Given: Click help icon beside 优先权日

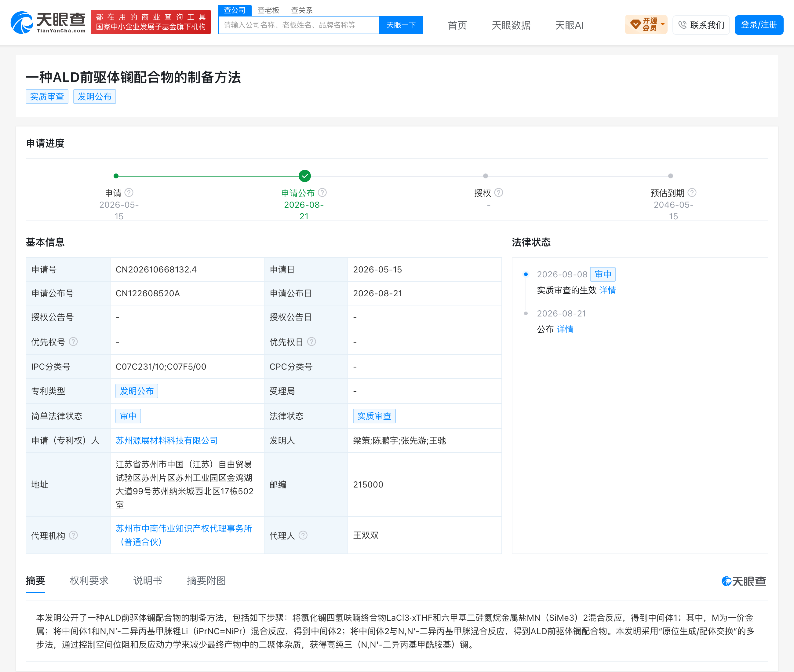Looking at the screenshot, I should pos(311,342).
